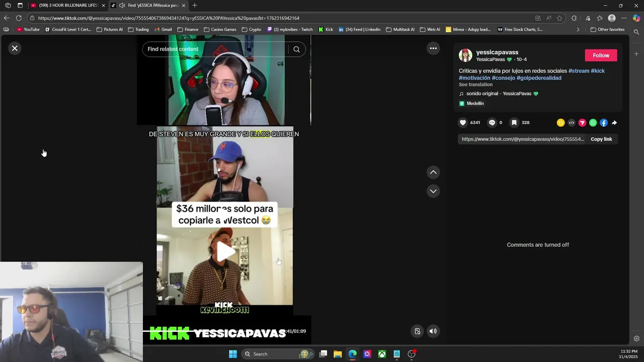Open the #stream hashtag
The width and height of the screenshot is (644, 362).
[579, 71]
